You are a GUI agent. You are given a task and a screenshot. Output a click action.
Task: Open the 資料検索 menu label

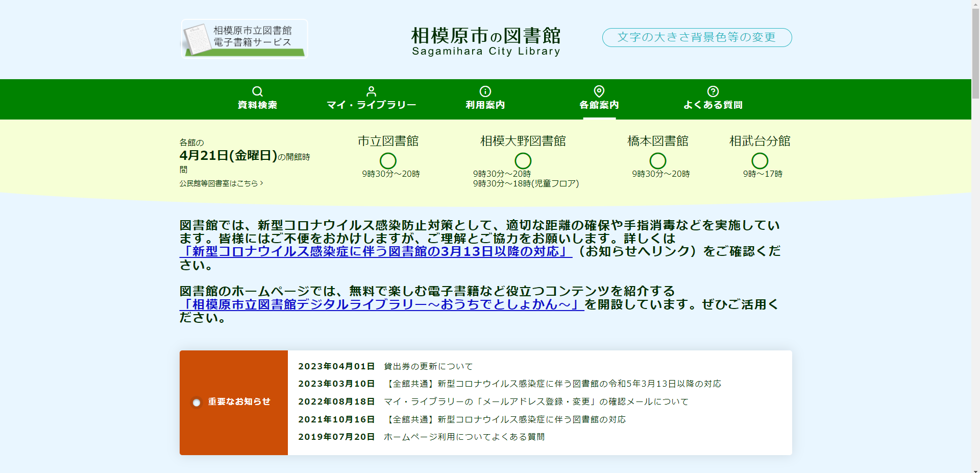click(257, 105)
